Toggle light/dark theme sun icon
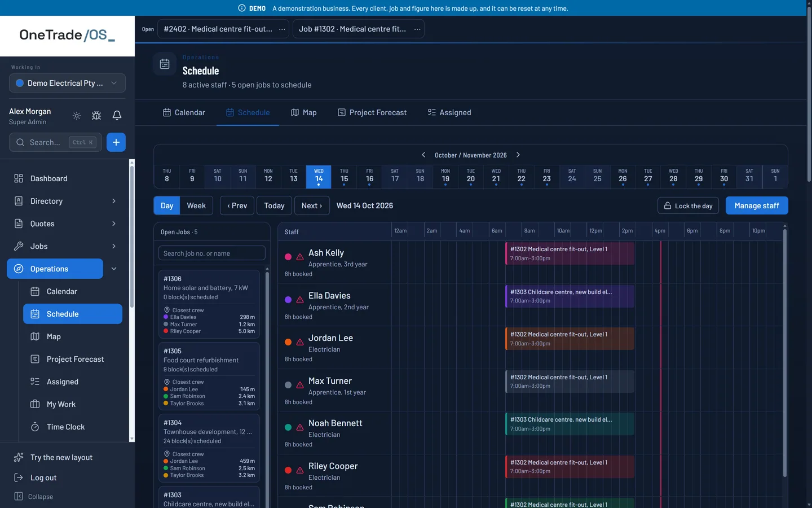The image size is (812, 508). click(77, 116)
